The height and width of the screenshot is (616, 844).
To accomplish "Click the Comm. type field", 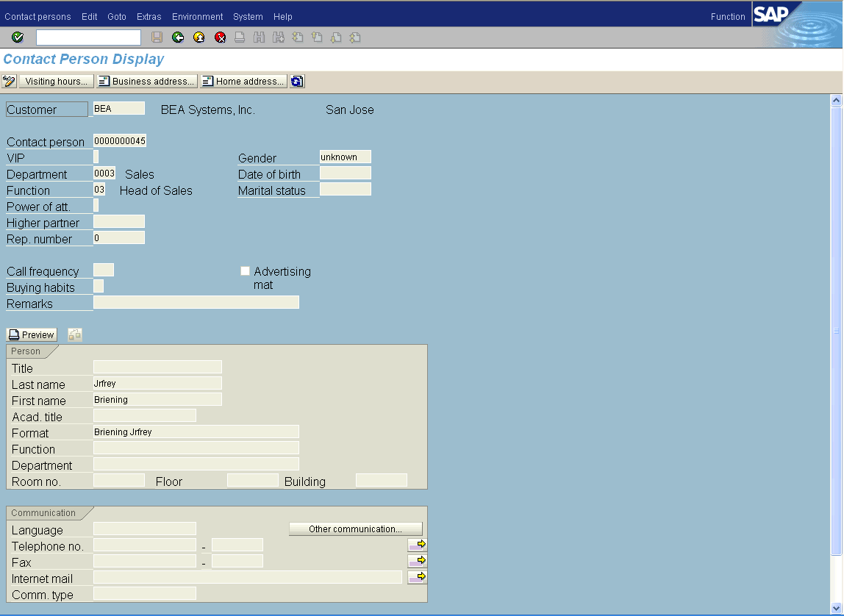I will point(145,593).
